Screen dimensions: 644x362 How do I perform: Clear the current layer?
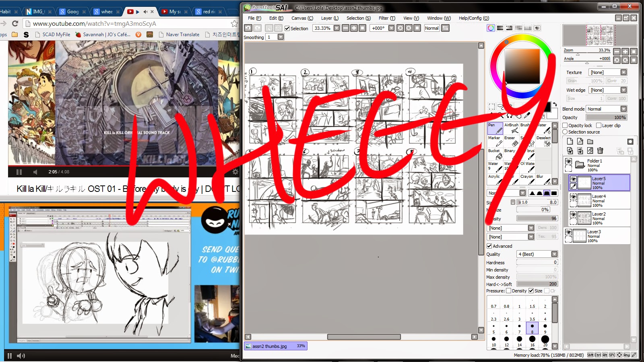click(x=590, y=150)
